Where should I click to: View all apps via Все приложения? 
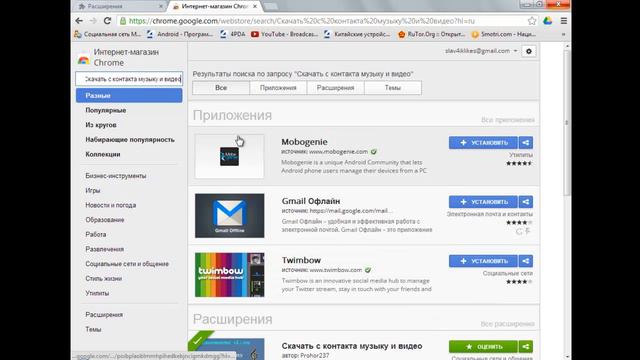(507, 120)
